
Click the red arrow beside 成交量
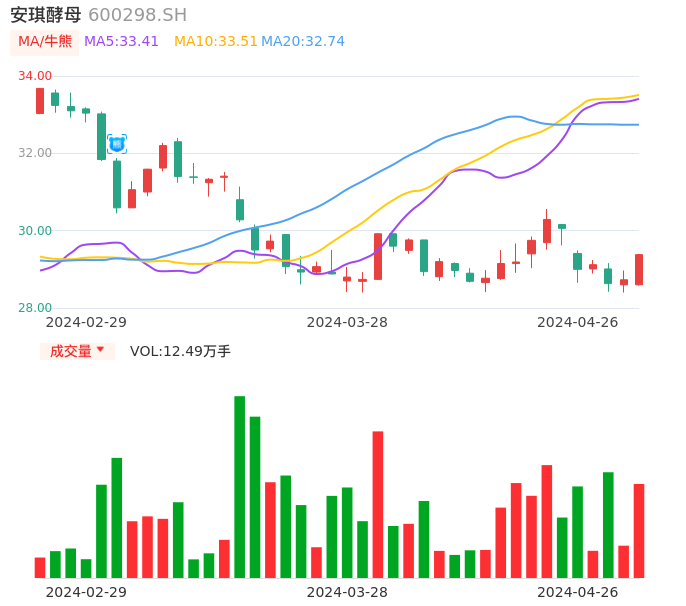pos(100,351)
